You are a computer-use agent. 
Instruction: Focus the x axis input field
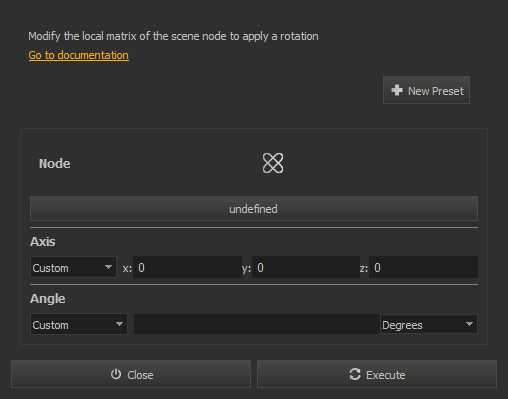click(187, 267)
